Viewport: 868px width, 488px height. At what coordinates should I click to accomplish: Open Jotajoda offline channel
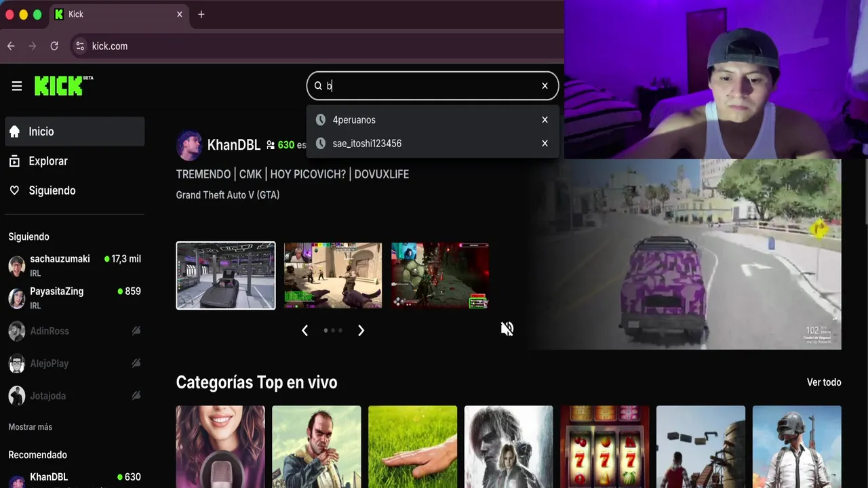point(75,396)
